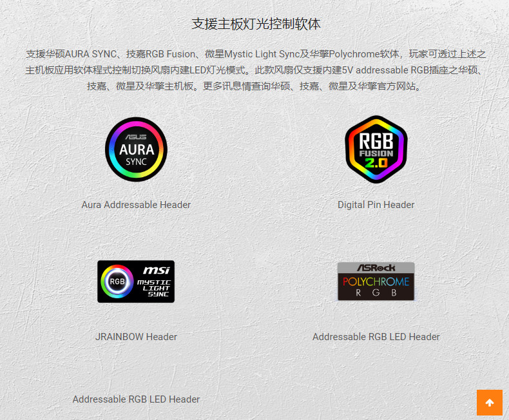Screen dimensions: 509x420
Task: Click the ASUS Aura Sync logo
Action: pyautogui.click(x=136, y=149)
